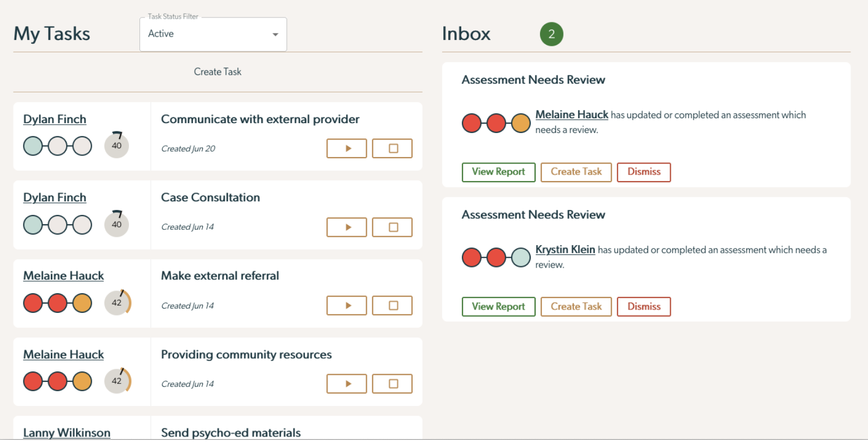Click the green Inbox count badge
The height and width of the screenshot is (442, 868).
coord(552,34)
